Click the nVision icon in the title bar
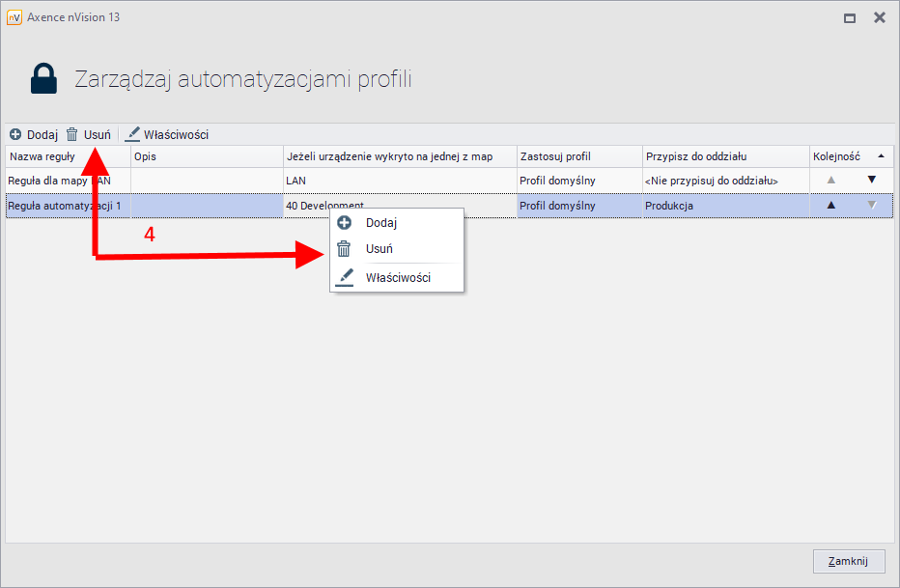This screenshot has width=900, height=588. pos(14,16)
